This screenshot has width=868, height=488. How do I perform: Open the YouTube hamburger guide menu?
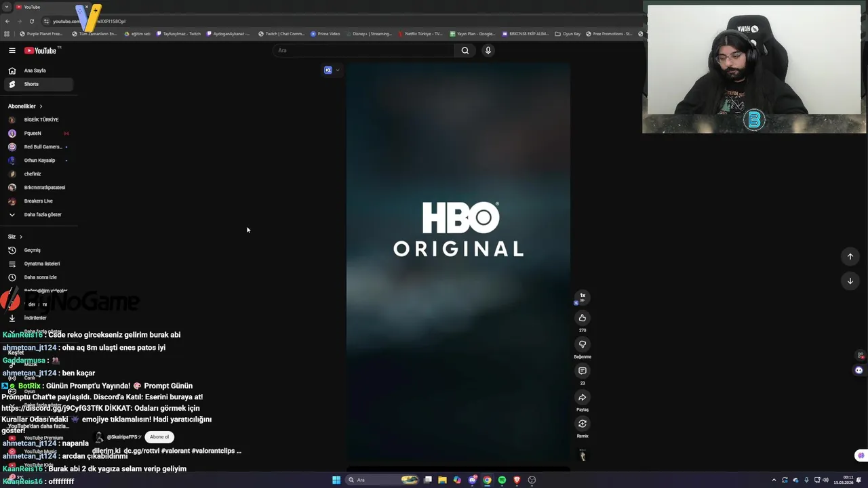[12, 50]
